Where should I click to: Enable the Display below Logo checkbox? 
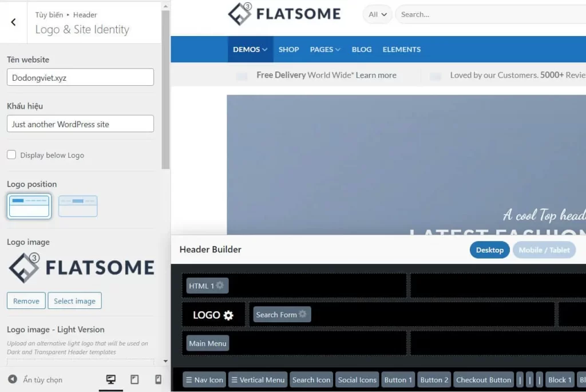click(11, 155)
